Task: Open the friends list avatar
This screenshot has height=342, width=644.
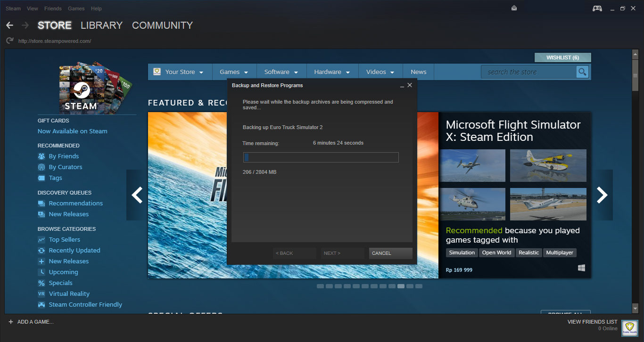Action: pos(629,328)
